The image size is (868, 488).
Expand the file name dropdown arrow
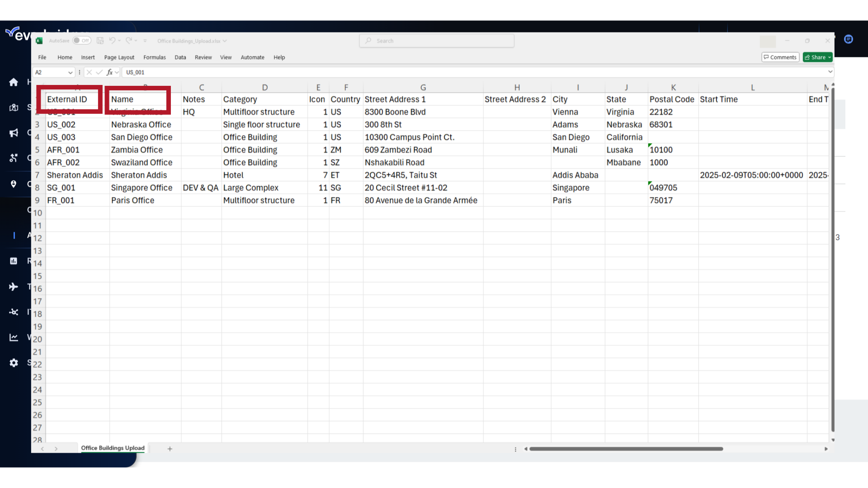(x=225, y=41)
